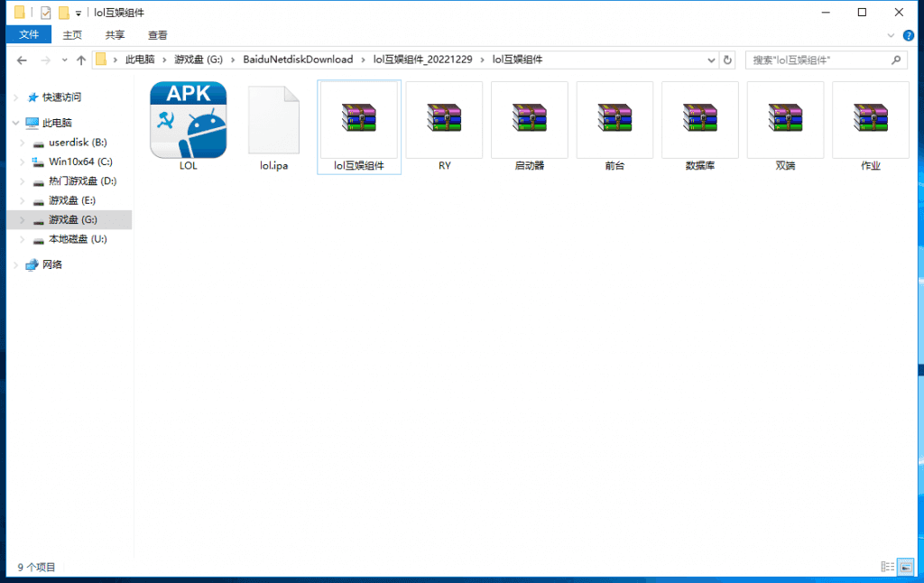Go back with the back arrow
This screenshot has width=924, height=583.
pyautogui.click(x=22, y=60)
